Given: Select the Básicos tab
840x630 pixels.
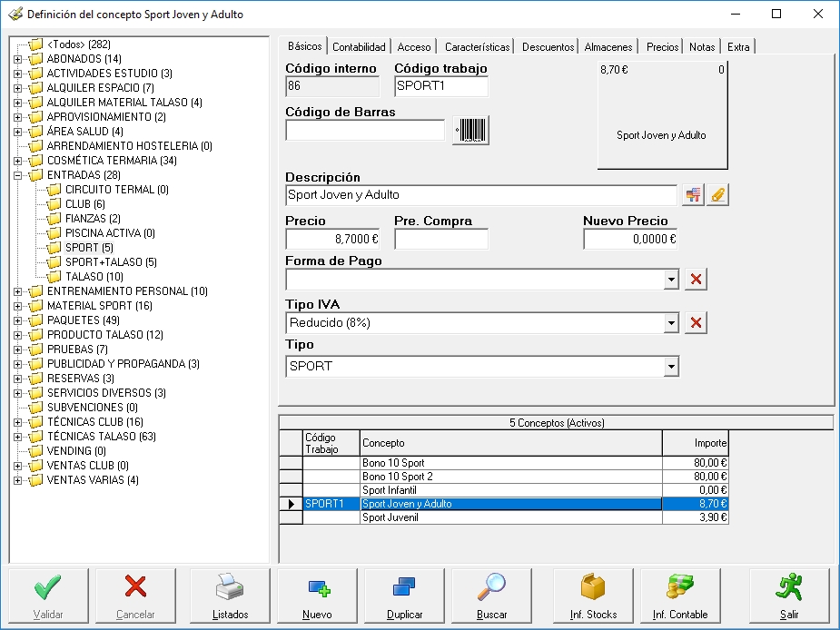Looking at the screenshot, I should pos(304,46).
